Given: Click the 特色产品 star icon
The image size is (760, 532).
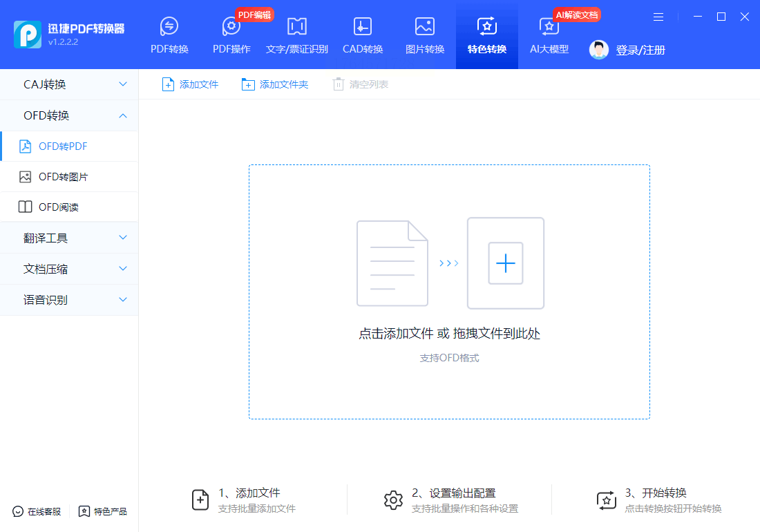Looking at the screenshot, I should coord(84,512).
